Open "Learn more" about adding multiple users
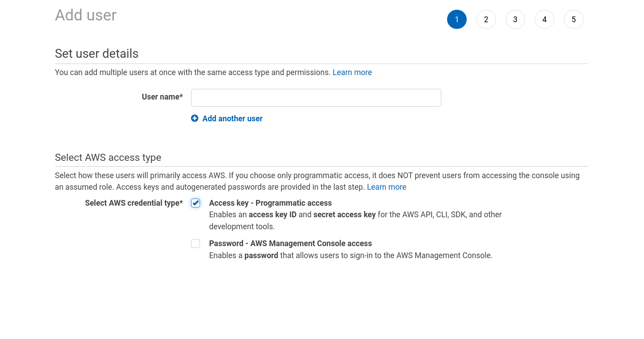The width and height of the screenshot is (644, 339). [x=352, y=72]
